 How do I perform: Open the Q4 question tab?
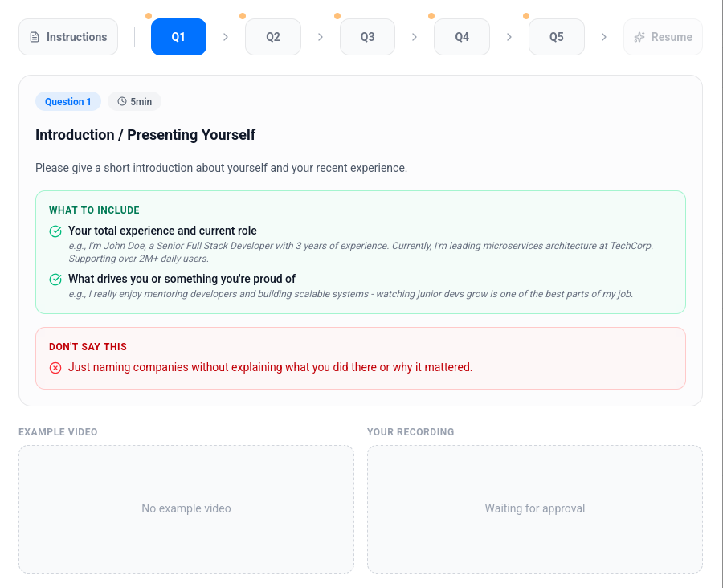click(x=462, y=37)
